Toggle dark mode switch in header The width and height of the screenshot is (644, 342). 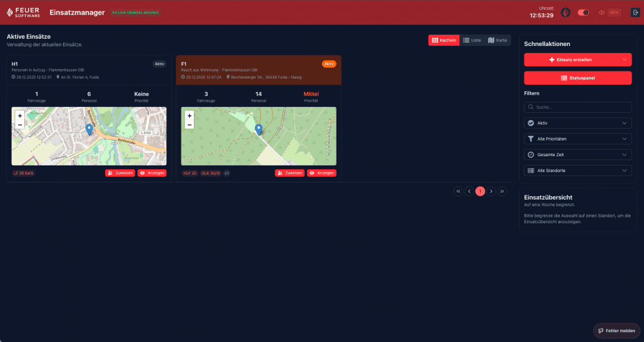click(x=584, y=12)
